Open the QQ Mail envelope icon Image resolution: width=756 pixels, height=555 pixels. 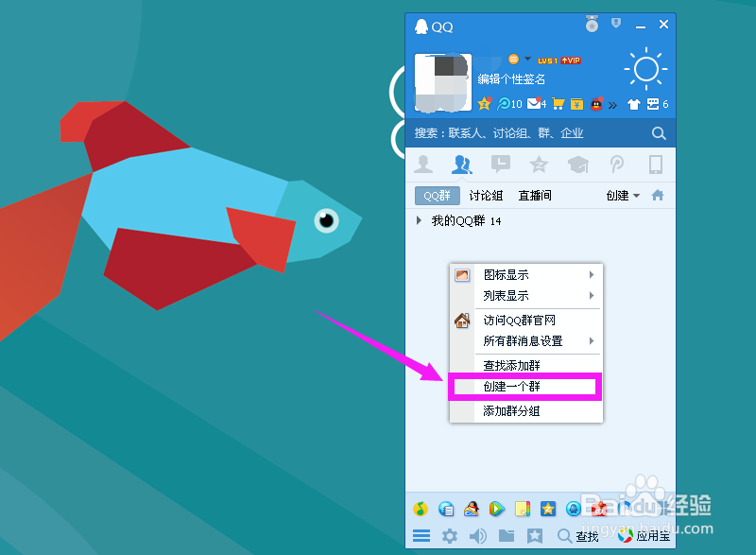coord(537,103)
